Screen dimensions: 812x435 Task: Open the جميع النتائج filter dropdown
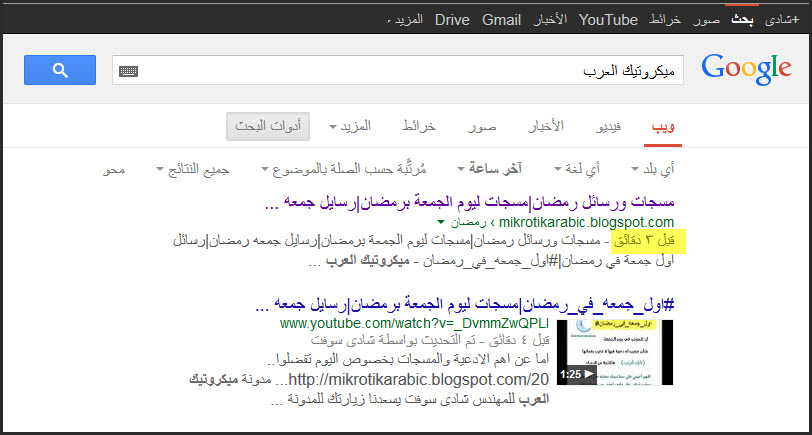point(193,169)
